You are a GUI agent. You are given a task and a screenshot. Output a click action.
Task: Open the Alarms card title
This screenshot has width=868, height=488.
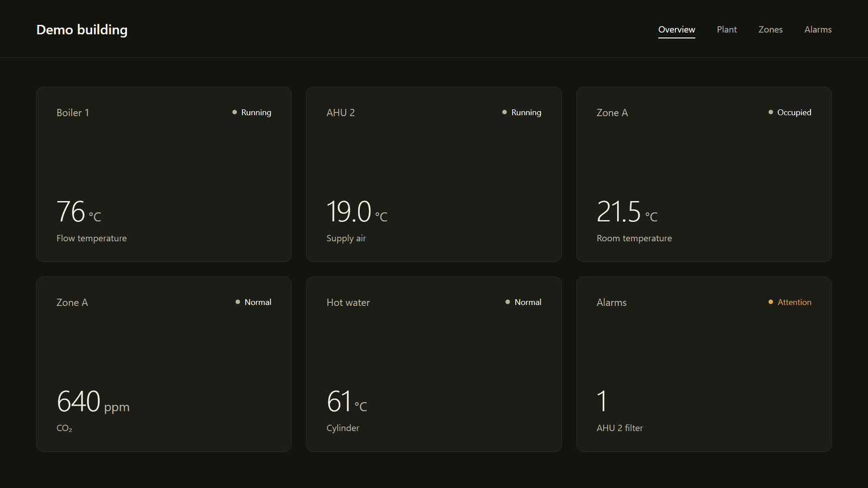(611, 303)
